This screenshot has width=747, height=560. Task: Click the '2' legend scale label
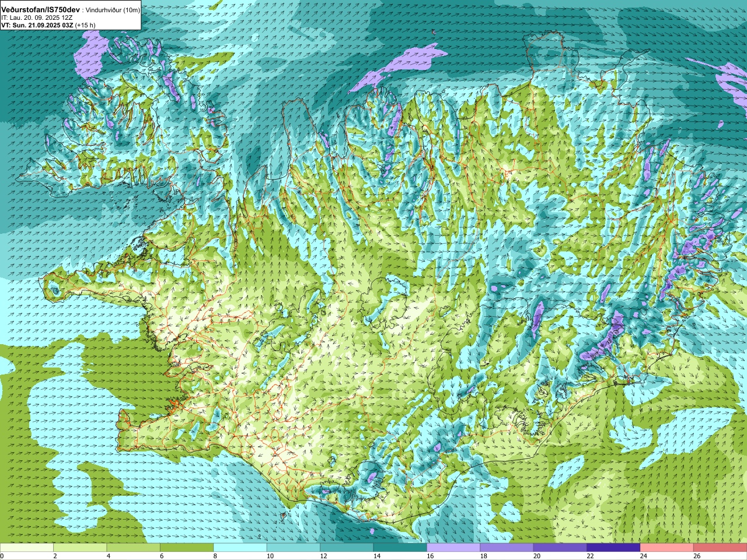click(x=55, y=556)
